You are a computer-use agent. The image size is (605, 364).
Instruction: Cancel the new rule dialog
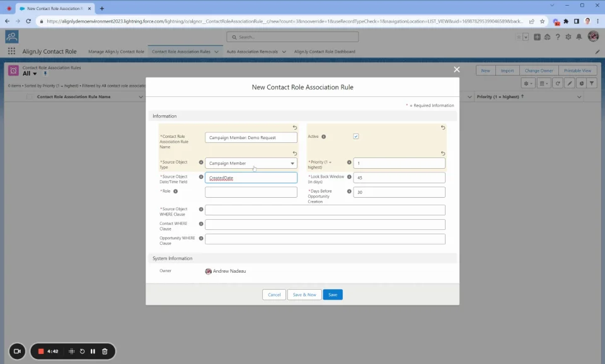pyautogui.click(x=274, y=295)
